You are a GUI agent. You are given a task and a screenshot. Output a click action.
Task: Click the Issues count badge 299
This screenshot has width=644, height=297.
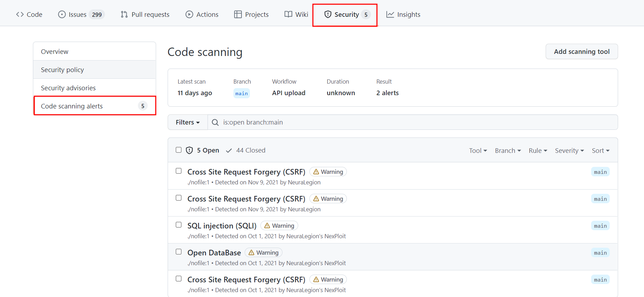coord(97,15)
